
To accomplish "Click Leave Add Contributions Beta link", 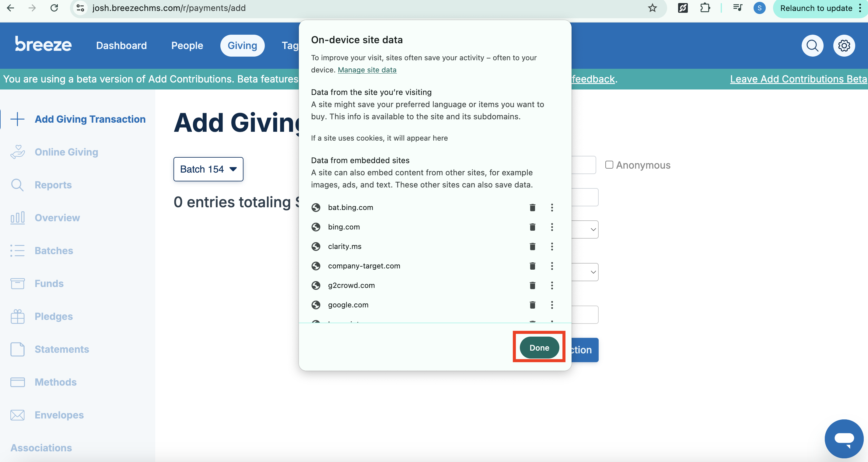I will point(798,79).
